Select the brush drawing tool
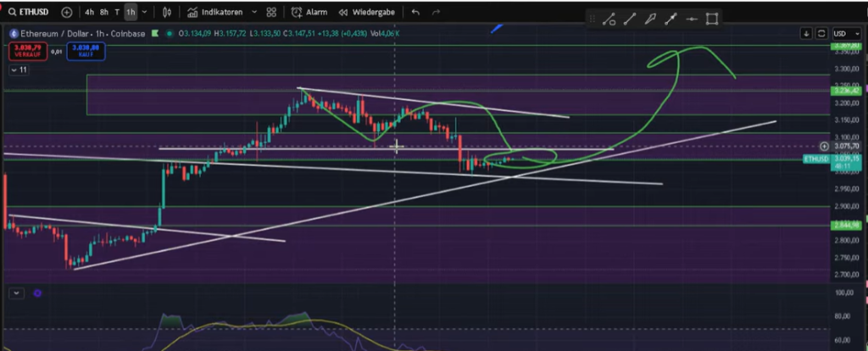 point(650,19)
